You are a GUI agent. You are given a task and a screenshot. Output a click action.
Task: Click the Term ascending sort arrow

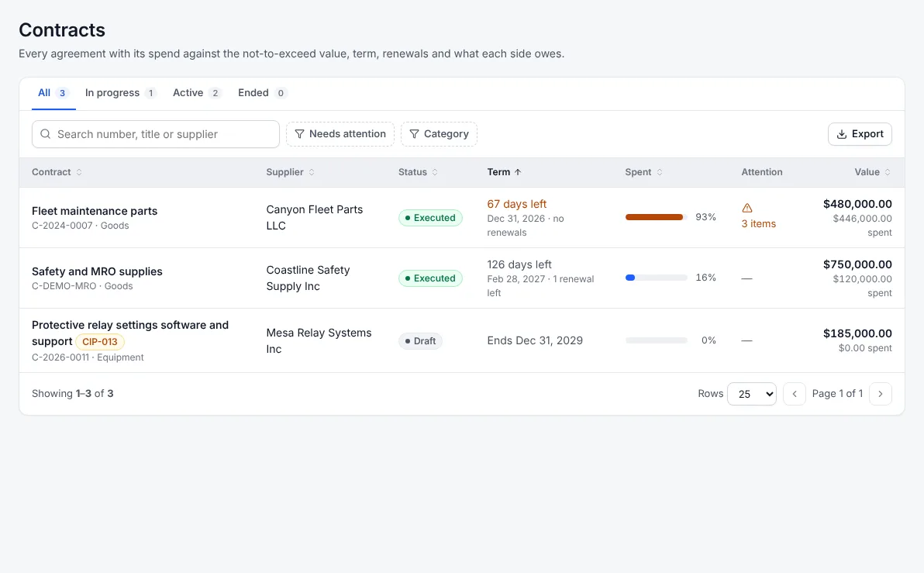[x=518, y=172]
